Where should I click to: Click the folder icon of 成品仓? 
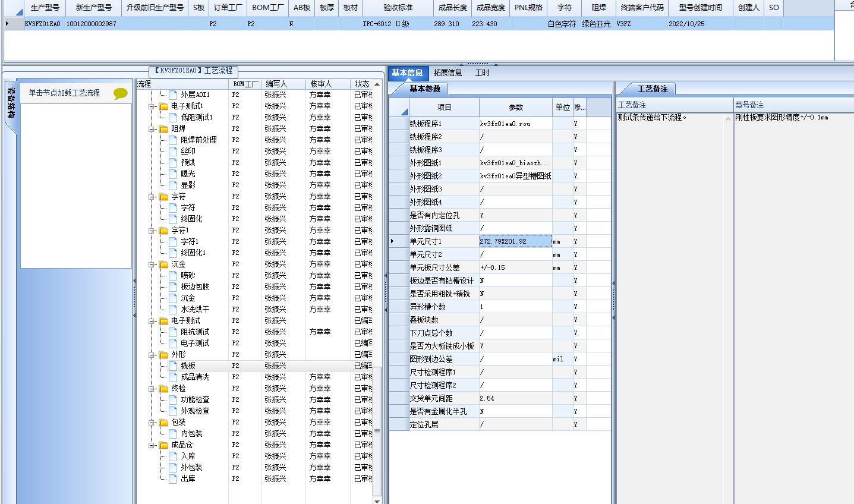163,445
